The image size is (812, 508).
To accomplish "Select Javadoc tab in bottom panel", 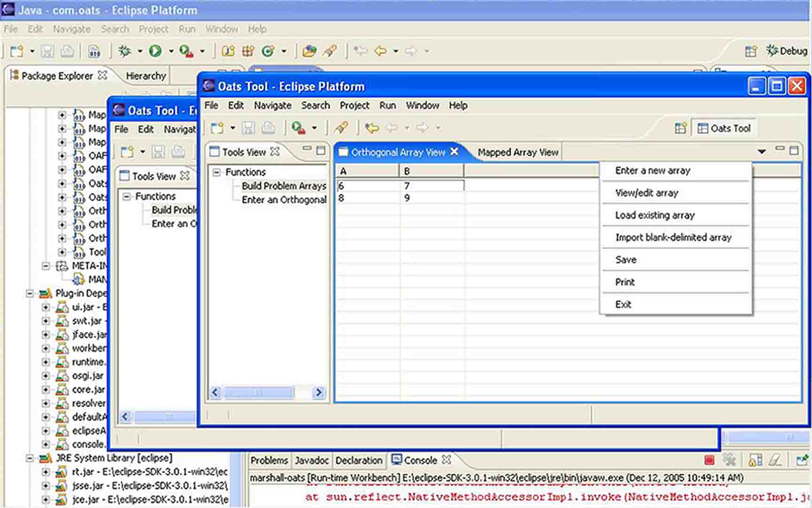I will click(x=312, y=460).
